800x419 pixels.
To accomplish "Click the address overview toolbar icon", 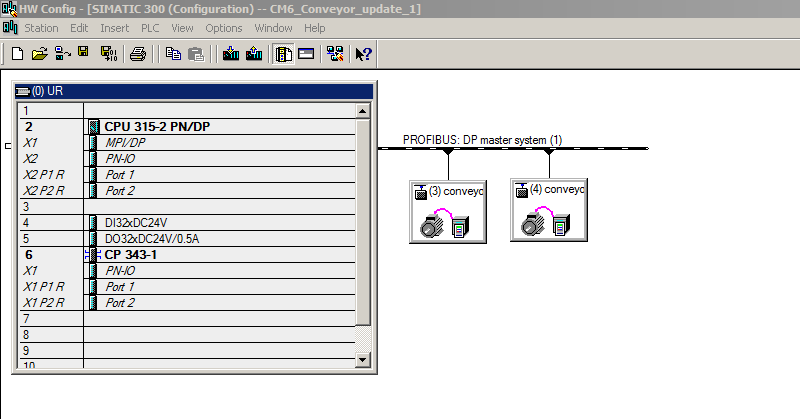I will click(306, 53).
